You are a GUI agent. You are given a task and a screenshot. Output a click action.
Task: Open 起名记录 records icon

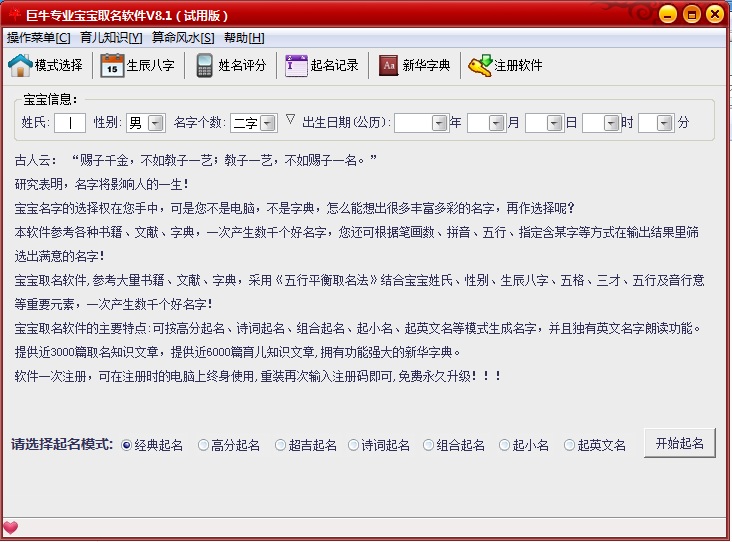click(x=296, y=66)
